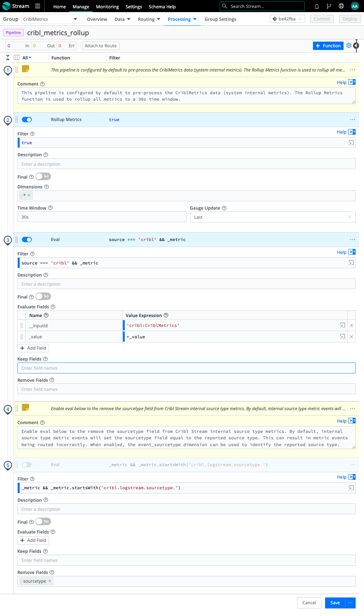The image size is (364, 616).
Task: Disable the Rollup Metrics function toggle
Action: [27, 120]
